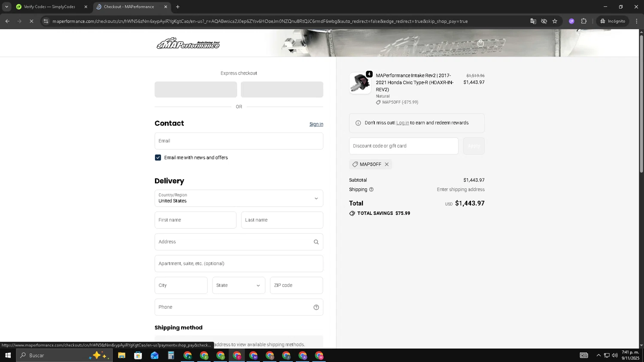Show hidden system tray icons chevron
644x362 pixels.
[x=598, y=355]
